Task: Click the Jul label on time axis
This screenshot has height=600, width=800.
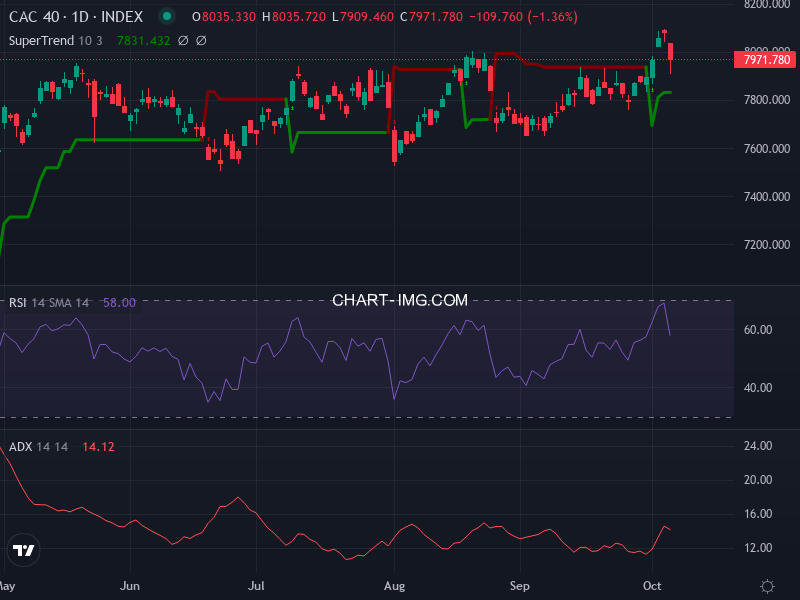Action: click(257, 585)
